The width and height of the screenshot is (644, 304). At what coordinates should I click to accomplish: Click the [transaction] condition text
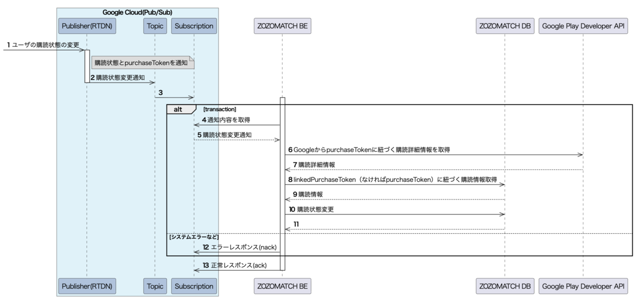tap(219, 109)
